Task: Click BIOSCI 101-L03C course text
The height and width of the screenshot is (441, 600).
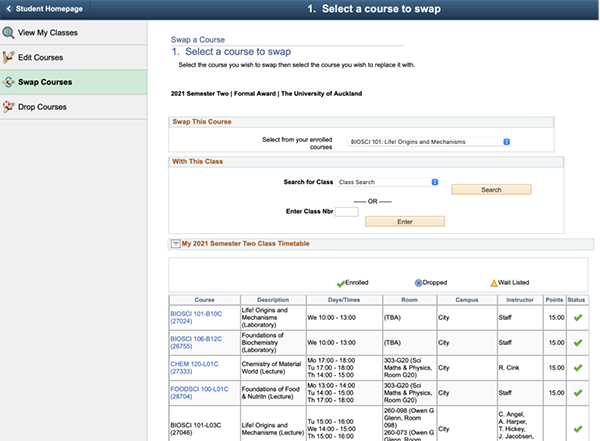Action: pos(196,429)
